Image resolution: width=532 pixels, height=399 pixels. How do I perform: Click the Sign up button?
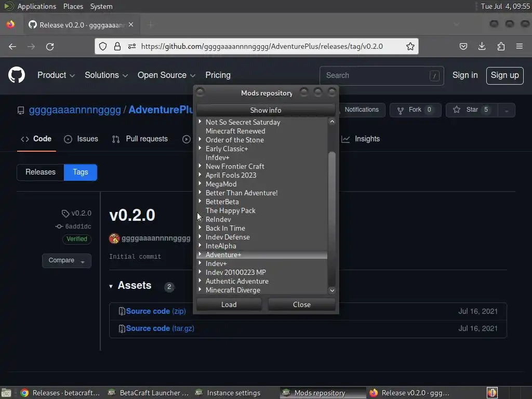[x=504, y=76]
